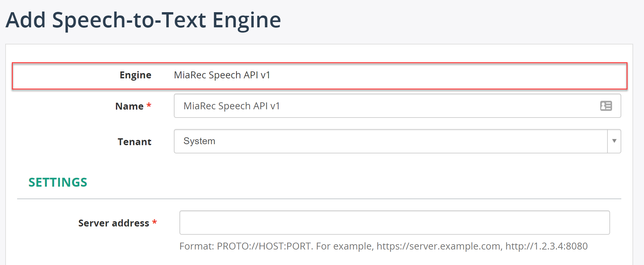Click the http://1.2.3.4:8080 example text

547,246
